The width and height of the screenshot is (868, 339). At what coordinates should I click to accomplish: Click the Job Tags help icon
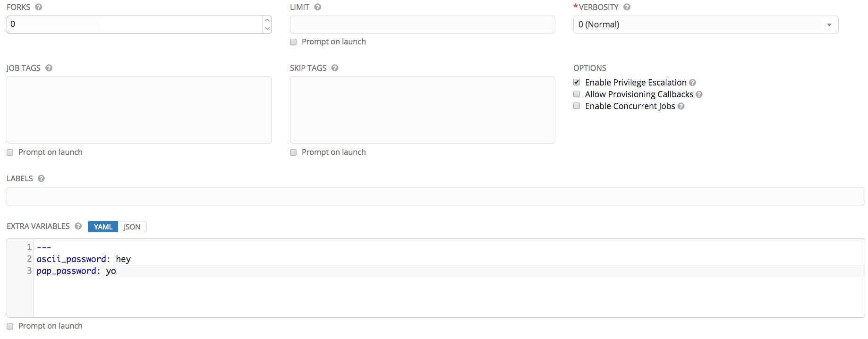[49, 68]
